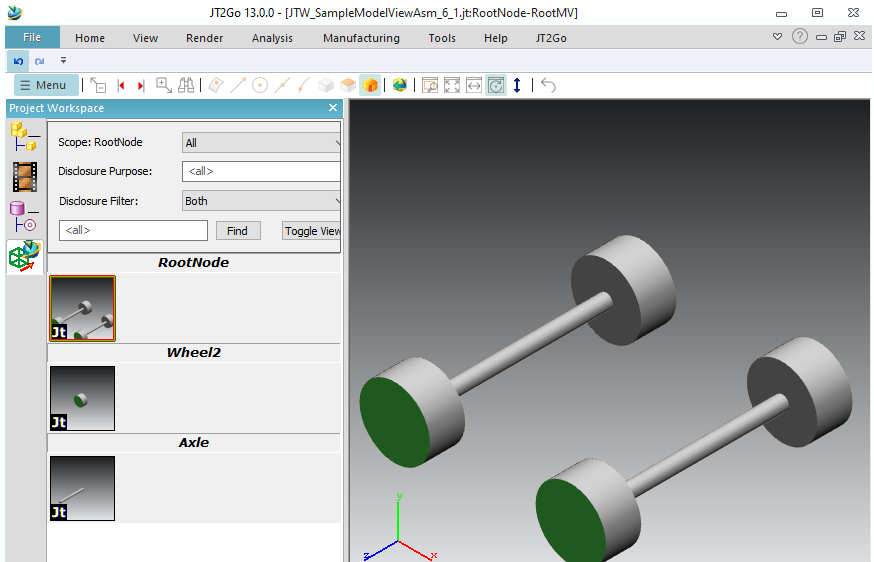This screenshot has height=562, width=874.
Task: Open the Disclosure Filter dropdown
Action: click(x=262, y=201)
